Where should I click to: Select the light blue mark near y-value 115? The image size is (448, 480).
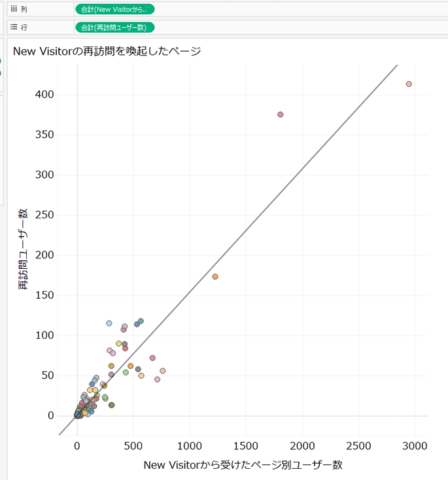coord(109,323)
